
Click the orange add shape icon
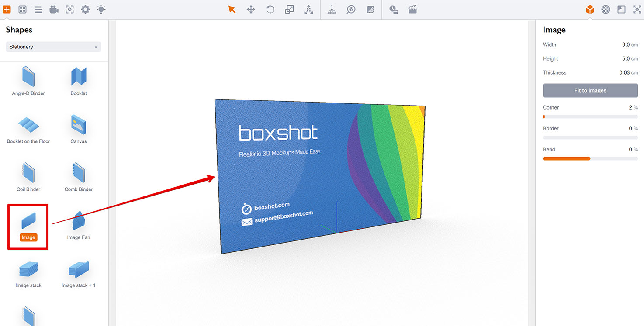click(7, 9)
